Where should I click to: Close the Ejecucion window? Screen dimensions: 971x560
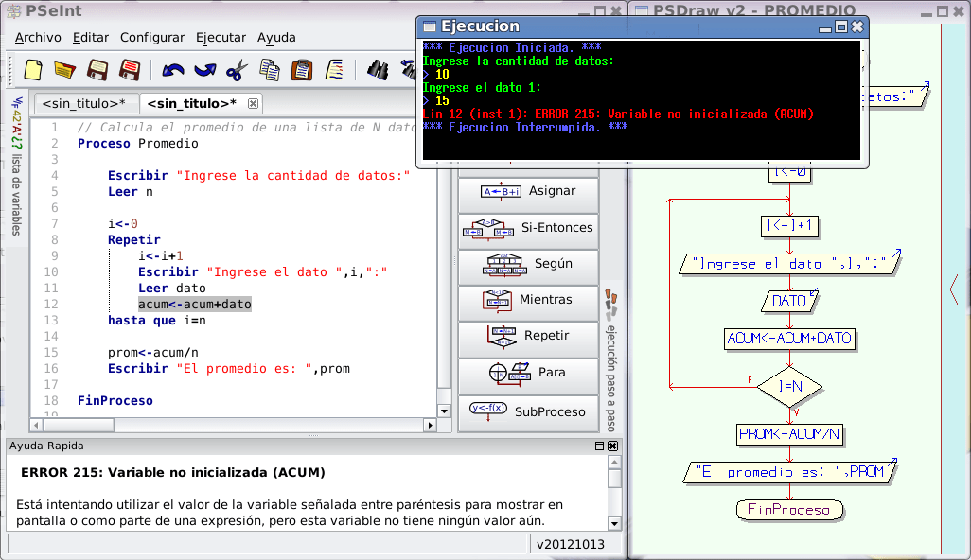pos(857,26)
